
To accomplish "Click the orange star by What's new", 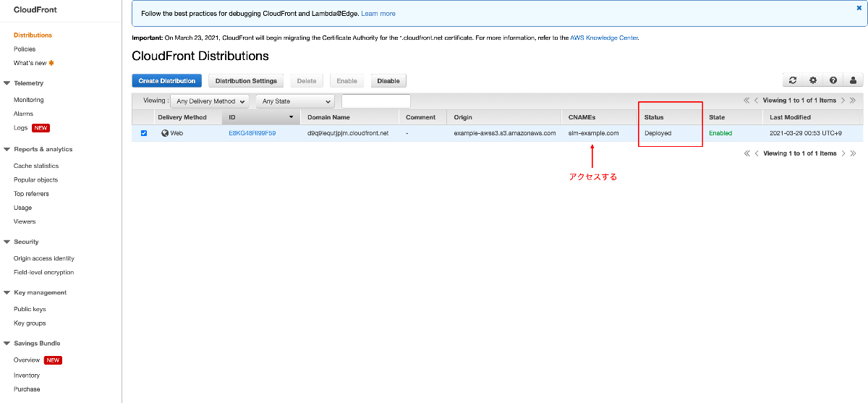I will (x=51, y=63).
